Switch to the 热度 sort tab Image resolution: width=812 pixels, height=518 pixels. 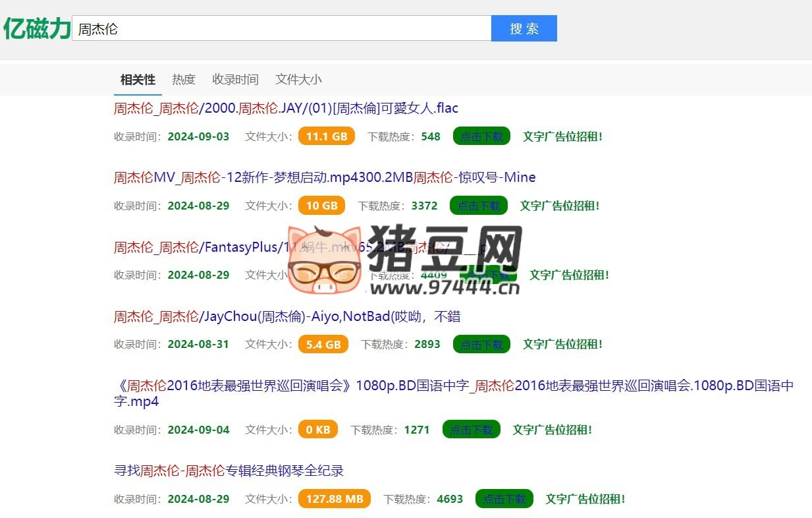[183, 79]
